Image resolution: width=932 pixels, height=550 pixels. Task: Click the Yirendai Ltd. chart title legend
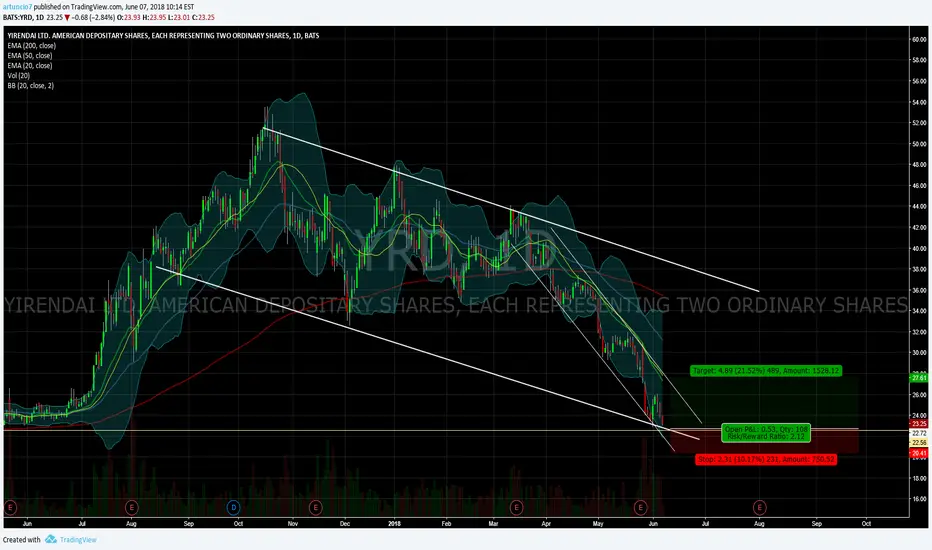coord(163,36)
